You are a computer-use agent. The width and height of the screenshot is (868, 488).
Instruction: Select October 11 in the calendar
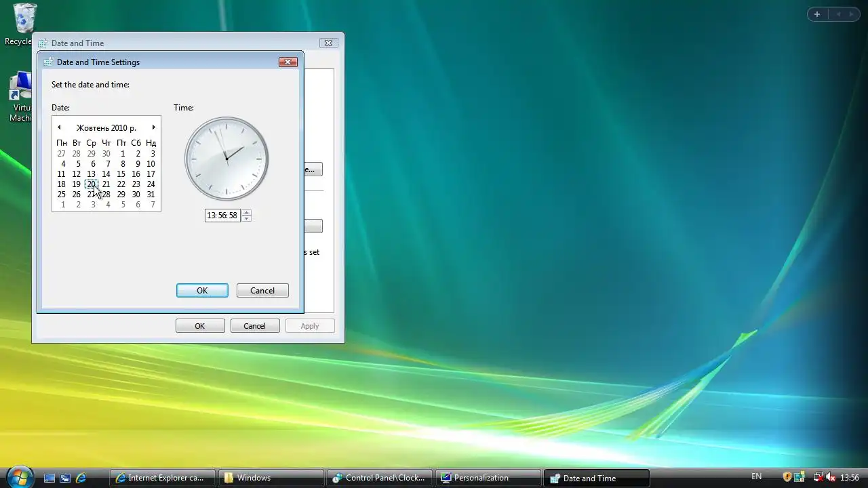(x=62, y=174)
